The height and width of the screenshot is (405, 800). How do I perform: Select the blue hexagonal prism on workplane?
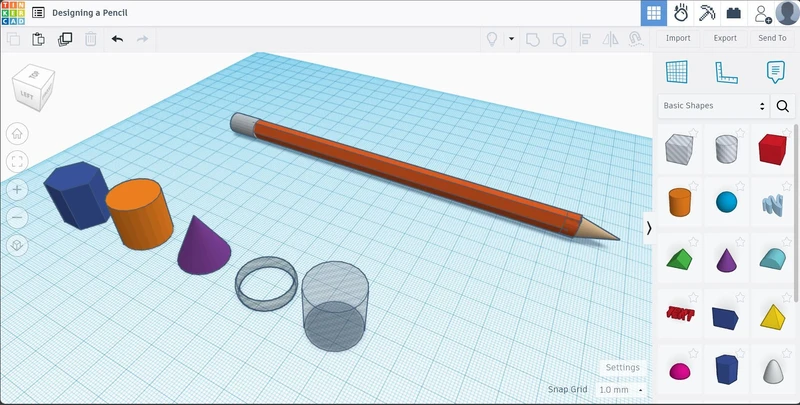pyautogui.click(x=77, y=194)
